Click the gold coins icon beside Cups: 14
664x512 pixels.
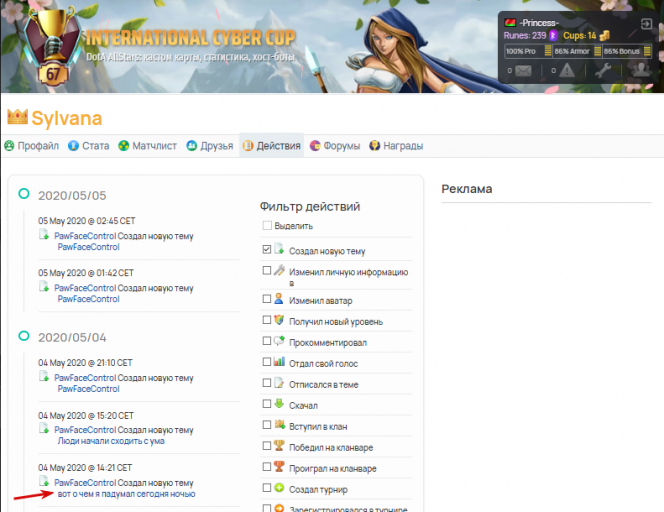coord(605,36)
